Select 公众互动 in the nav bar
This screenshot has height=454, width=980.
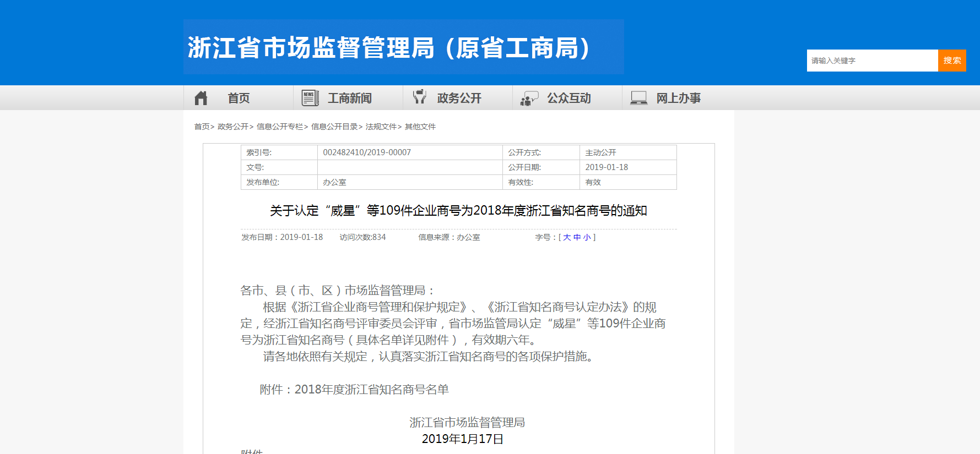[x=568, y=98]
